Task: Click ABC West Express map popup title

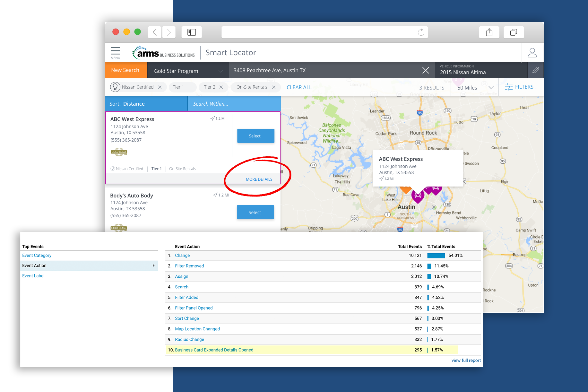Action: [x=401, y=159]
